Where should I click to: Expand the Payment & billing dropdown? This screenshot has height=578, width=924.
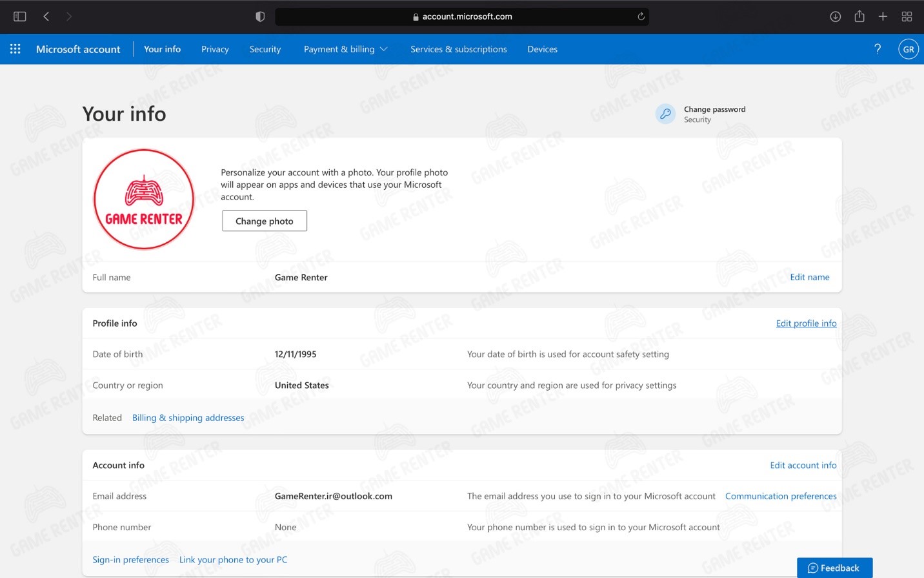pos(345,49)
